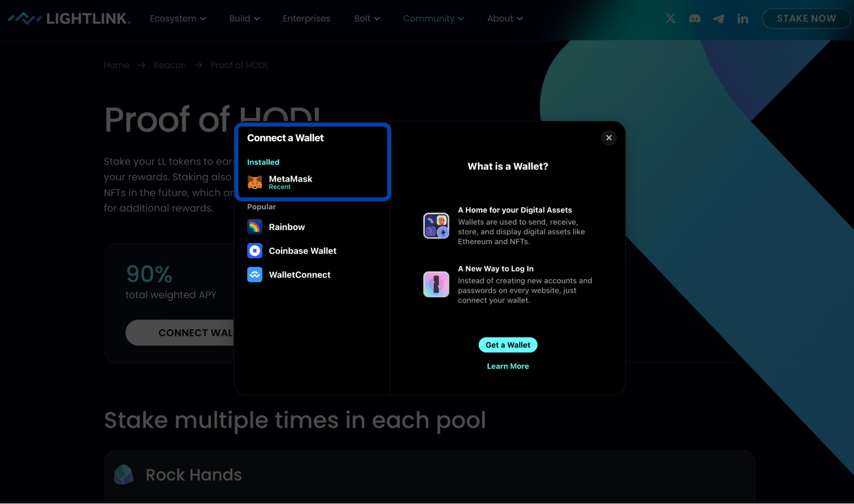Open the Discord social icon
The width and height of the screenshot is (854, 504).
(694, 18)
